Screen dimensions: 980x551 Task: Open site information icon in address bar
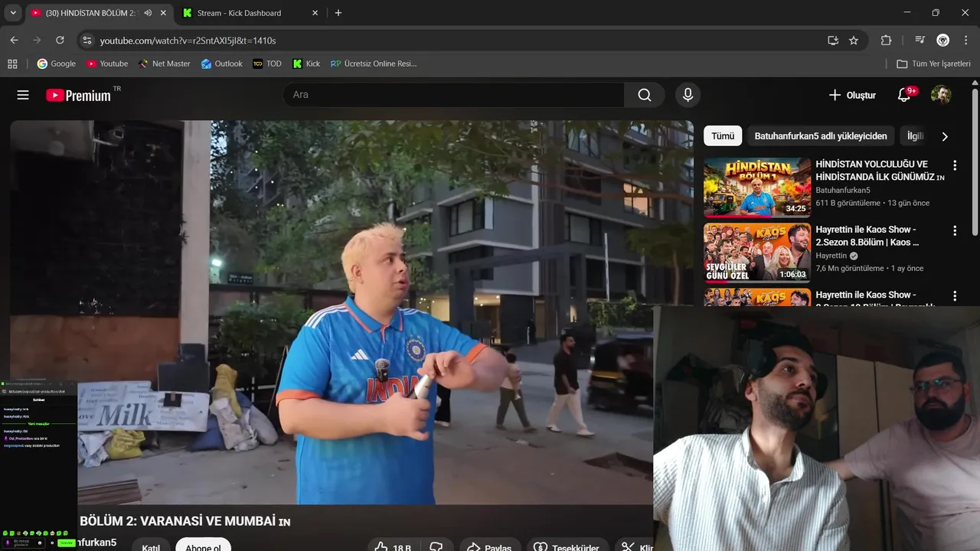[87, 40]
